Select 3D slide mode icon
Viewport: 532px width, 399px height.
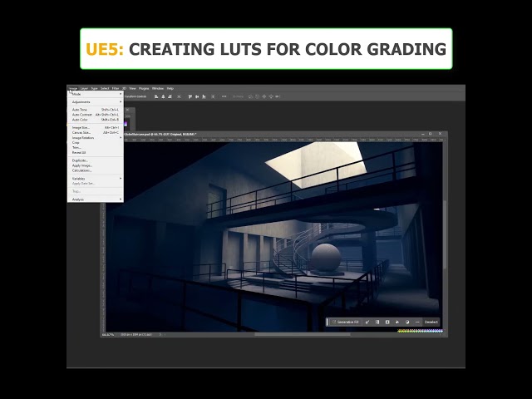pos(271,96)
